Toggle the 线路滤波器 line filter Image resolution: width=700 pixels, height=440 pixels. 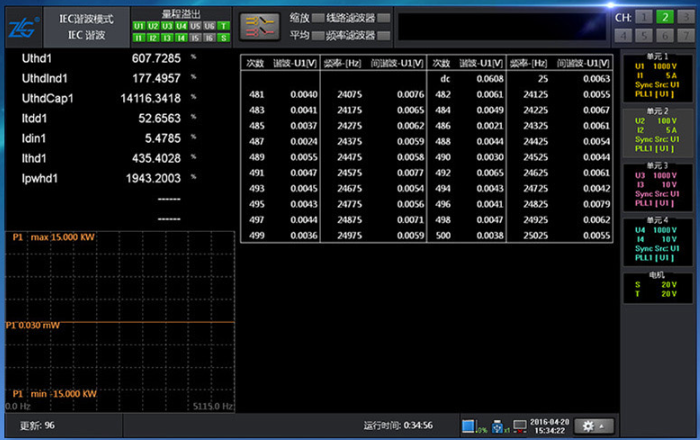click(x=383, y=18)
